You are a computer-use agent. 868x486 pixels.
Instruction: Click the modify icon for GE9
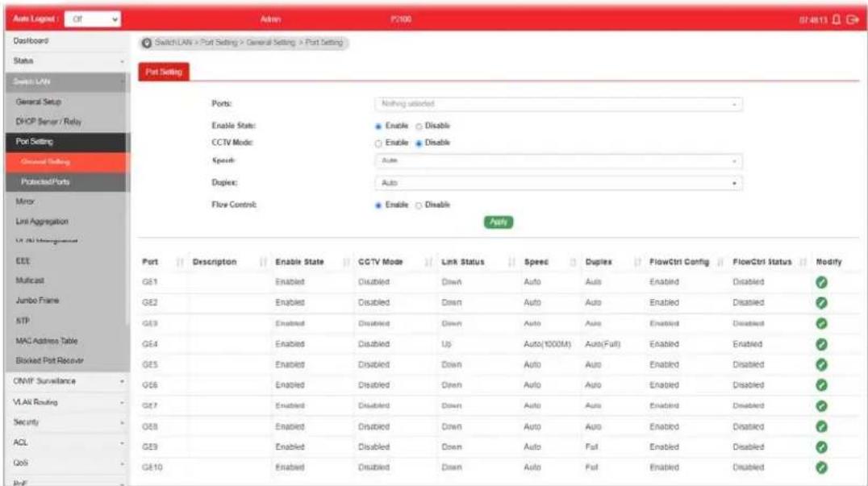[821, 447]
